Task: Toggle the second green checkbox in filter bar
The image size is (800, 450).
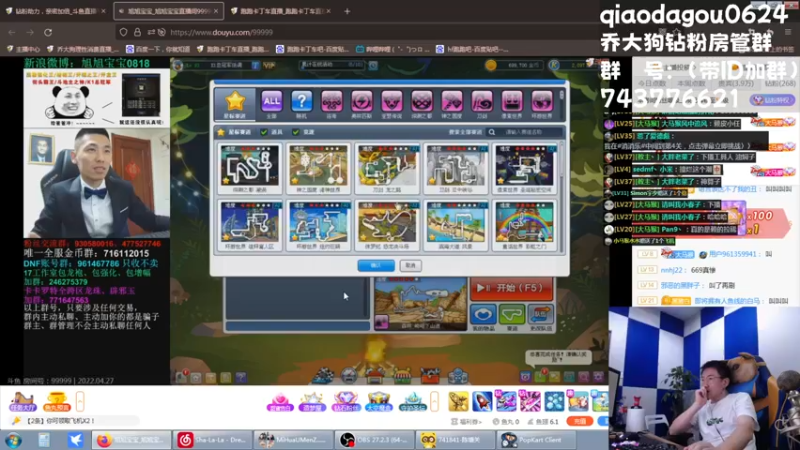Action: [295, 132]
